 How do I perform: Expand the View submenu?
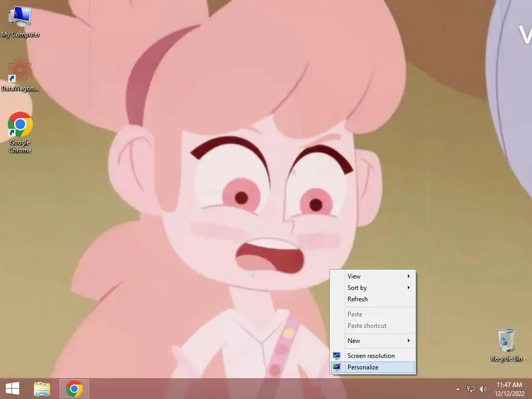click(x=373, y=276)
